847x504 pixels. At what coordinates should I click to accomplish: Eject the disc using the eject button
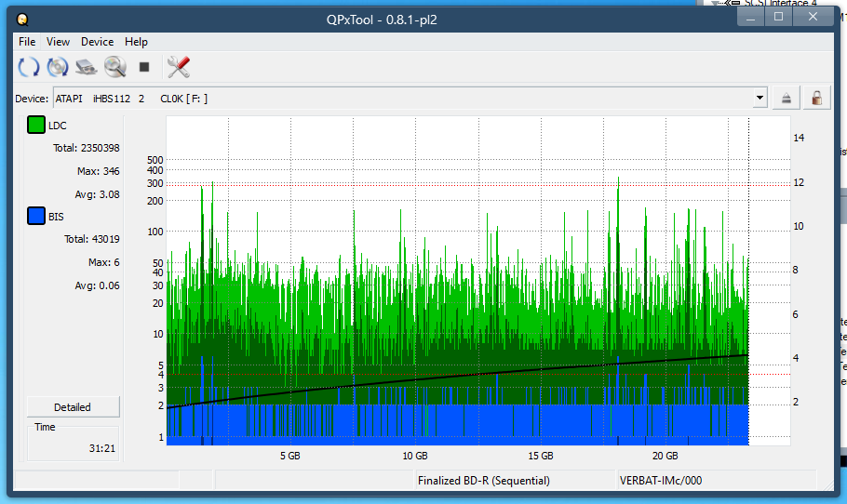(786, 98)
